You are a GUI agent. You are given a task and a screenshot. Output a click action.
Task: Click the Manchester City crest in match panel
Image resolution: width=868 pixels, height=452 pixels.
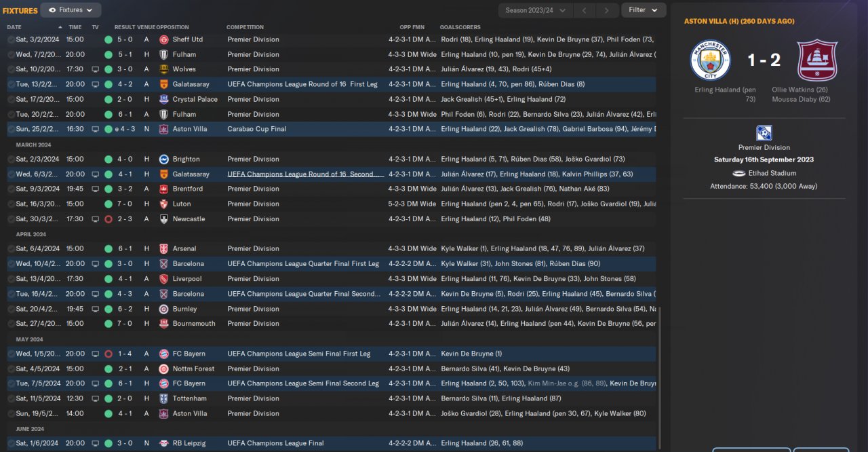[x=710, y=60]
